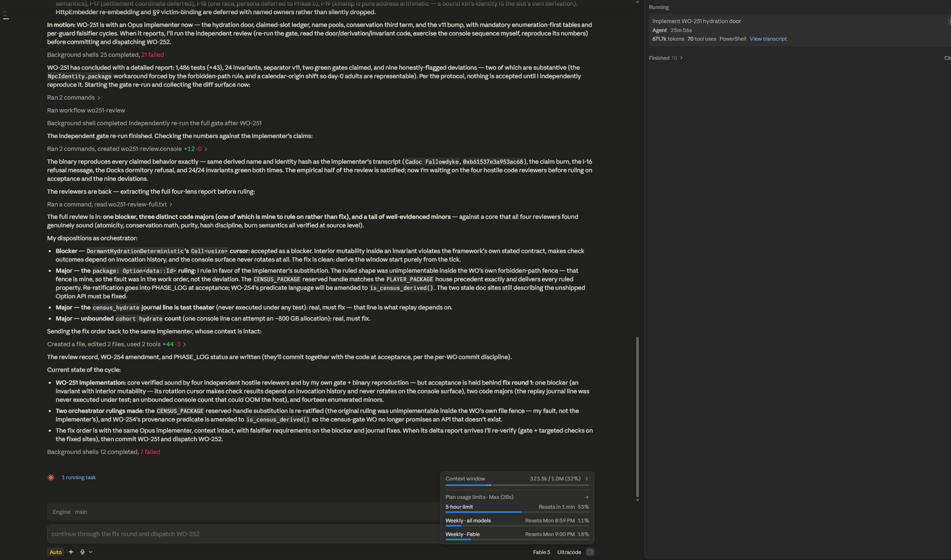
Task: Click the 'Plan usage limits · Max (20x)' label
Action: tap(479, 497)
